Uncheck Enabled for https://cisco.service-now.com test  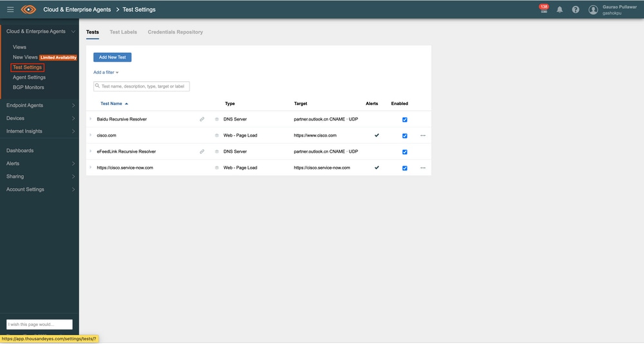click(405, 168)
